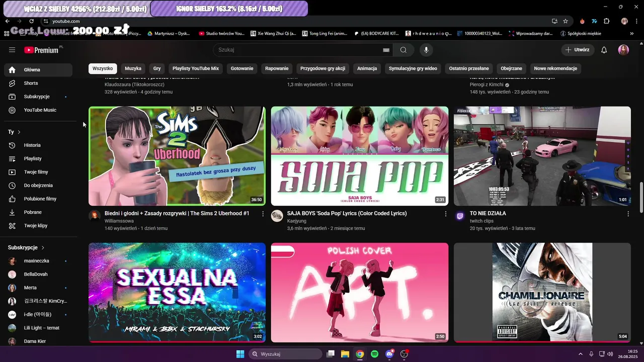Select the Muzyka filter chip
The height and width of the screenshot is (362, 644).
[x=133, y=68]
